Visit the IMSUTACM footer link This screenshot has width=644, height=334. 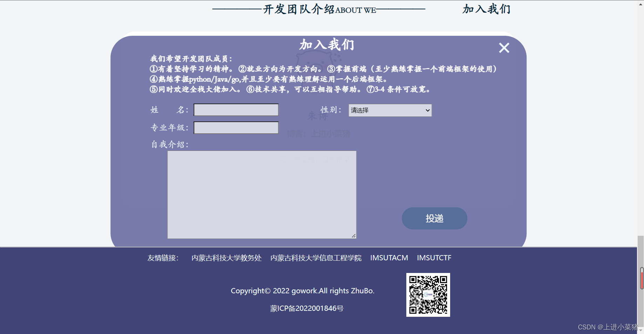[x=389, y=258]
